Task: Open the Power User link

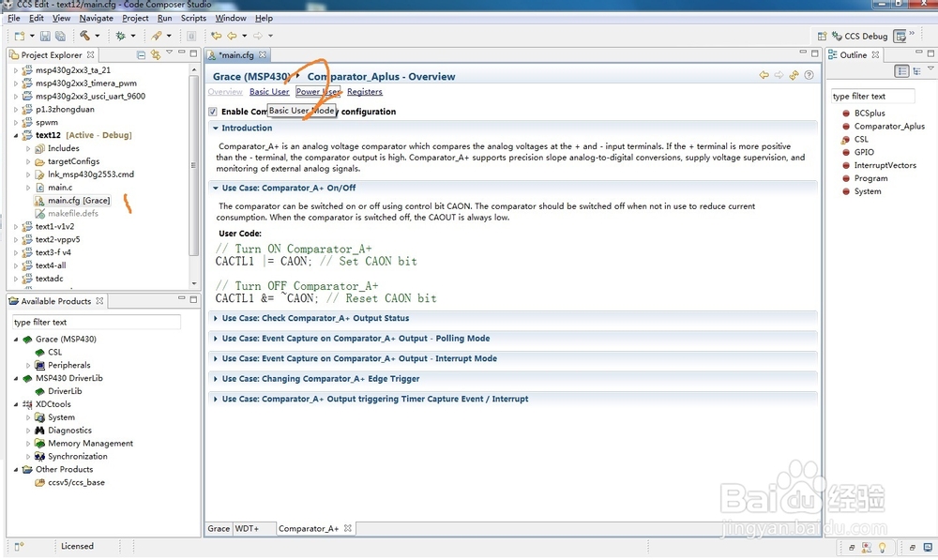Action: pyautogui.click(x=318, y=92)
